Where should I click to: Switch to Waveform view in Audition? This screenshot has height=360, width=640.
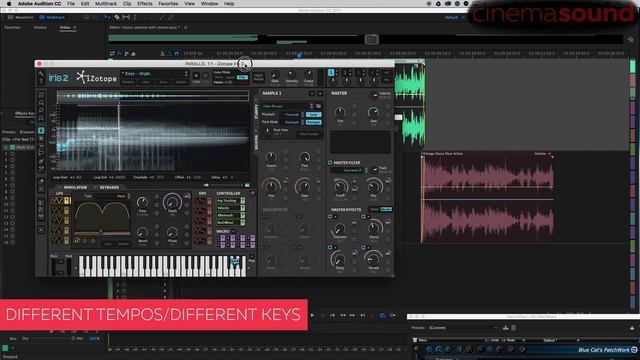(x=21, y=18)
